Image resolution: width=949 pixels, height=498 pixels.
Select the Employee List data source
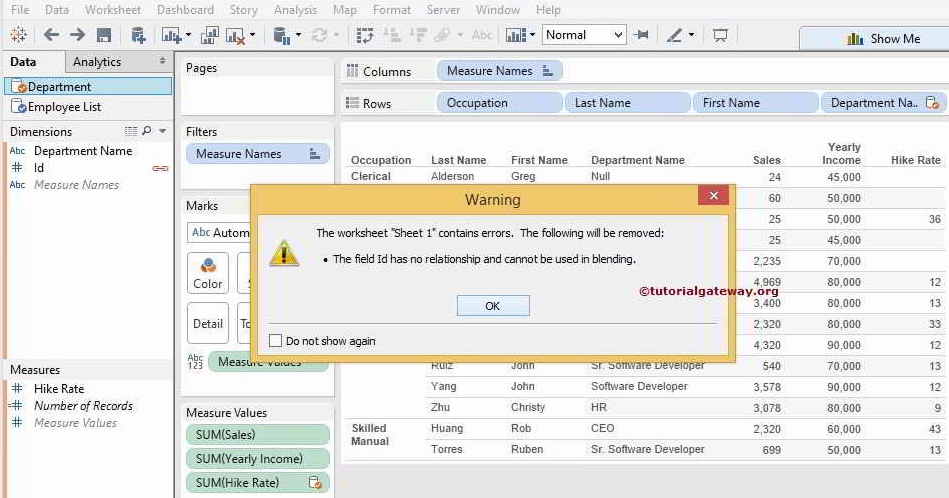[89, 107]
